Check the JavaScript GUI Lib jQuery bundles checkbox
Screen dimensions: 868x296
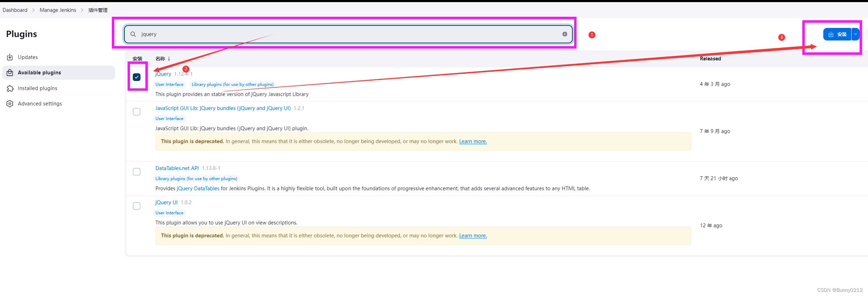(137, 112)
